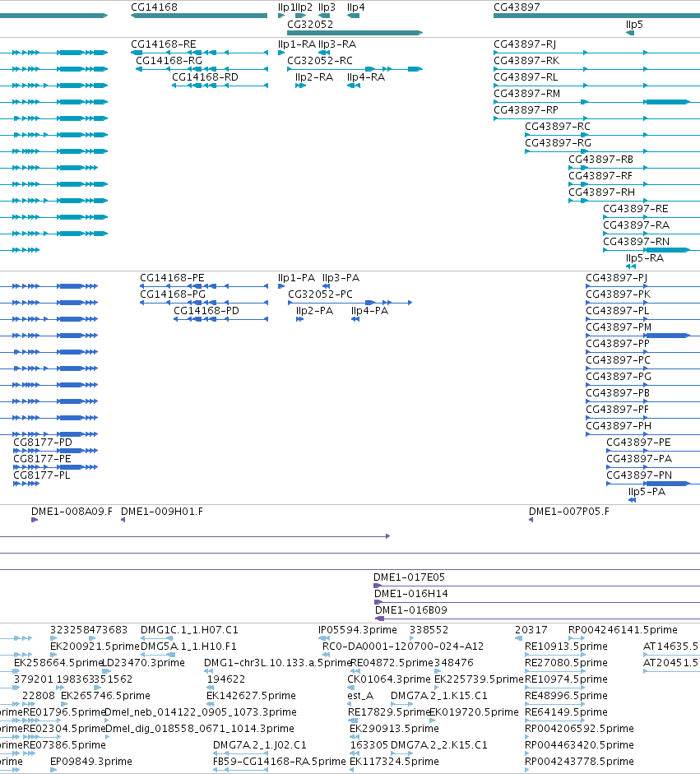The height and width of the screenshot is (774, 700).
Task: Select the CG14168 gene bar
Action: click(199, 16)
